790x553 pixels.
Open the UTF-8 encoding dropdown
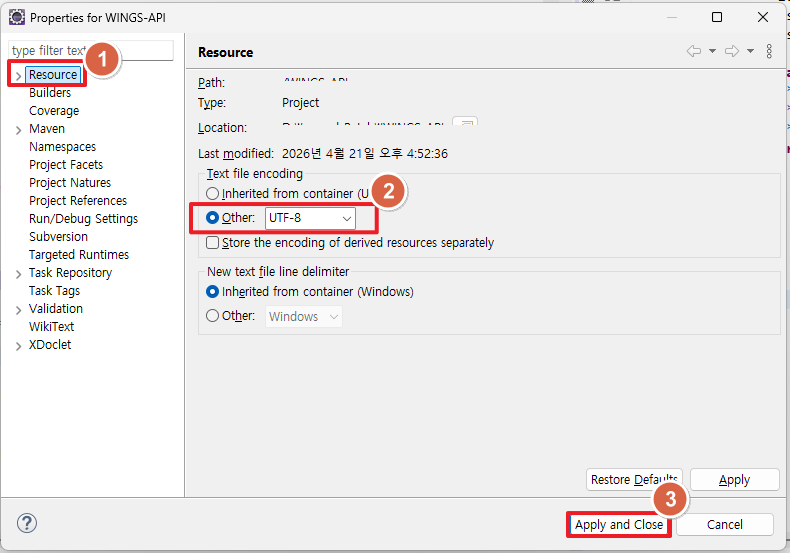pyautogui.click(x=309, y=218)
